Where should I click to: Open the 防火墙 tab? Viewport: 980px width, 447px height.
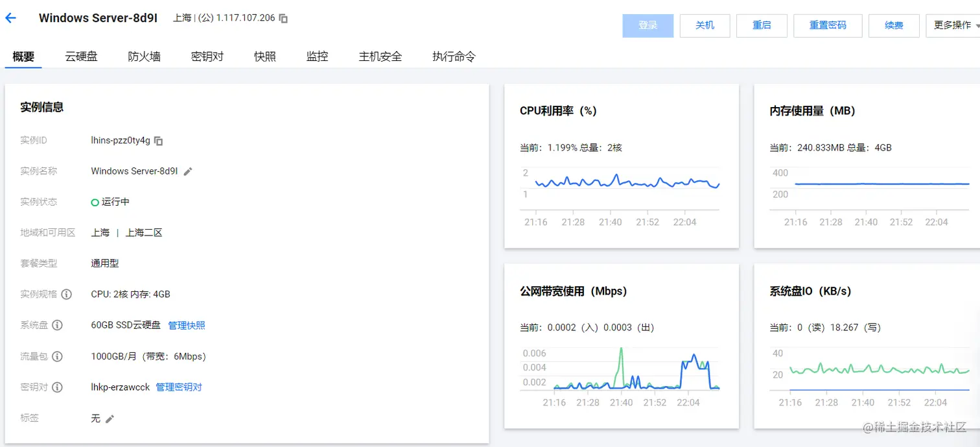(144, 56)
